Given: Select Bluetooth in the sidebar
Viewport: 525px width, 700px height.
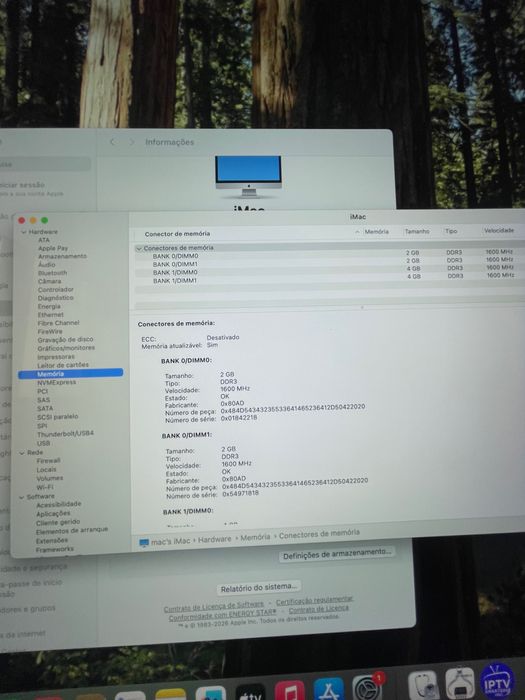Looking at the screenshot, I should tap(52, 273).
